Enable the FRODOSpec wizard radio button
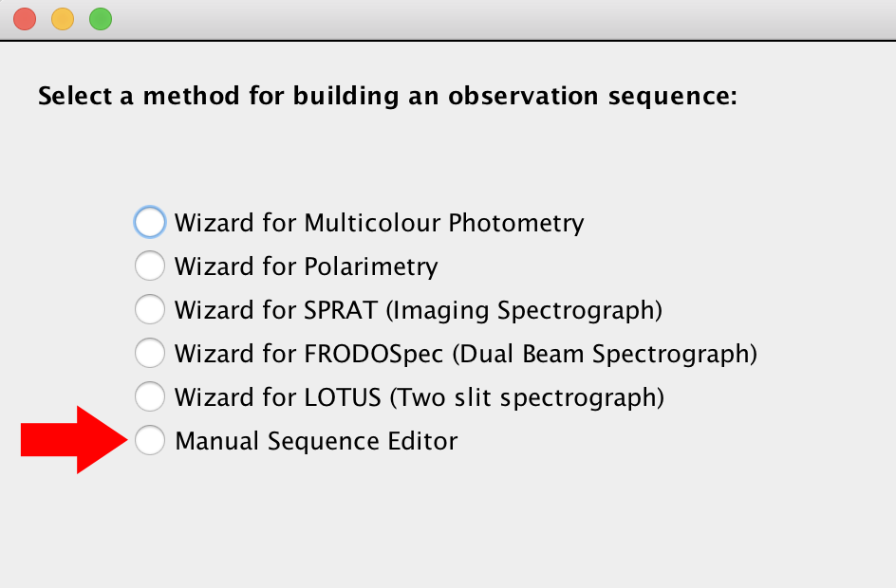 point(150,353)
